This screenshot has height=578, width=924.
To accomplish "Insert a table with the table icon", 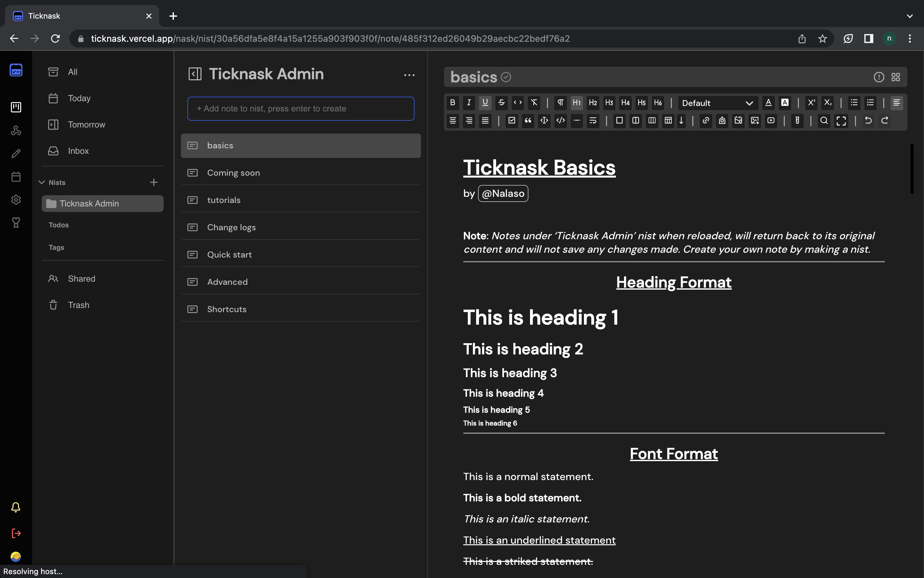I will click(668, 121).
